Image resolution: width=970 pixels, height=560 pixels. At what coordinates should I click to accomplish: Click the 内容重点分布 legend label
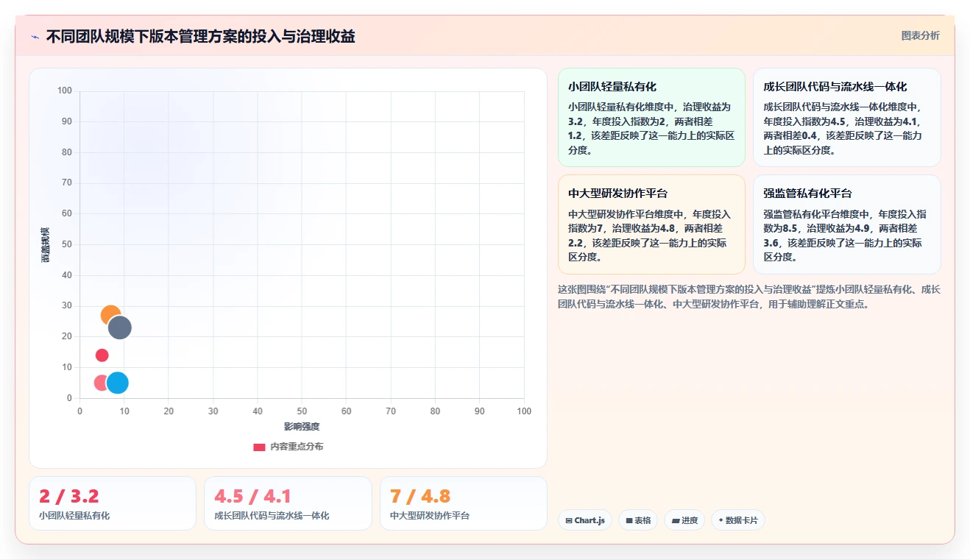(x=297, y=447)
